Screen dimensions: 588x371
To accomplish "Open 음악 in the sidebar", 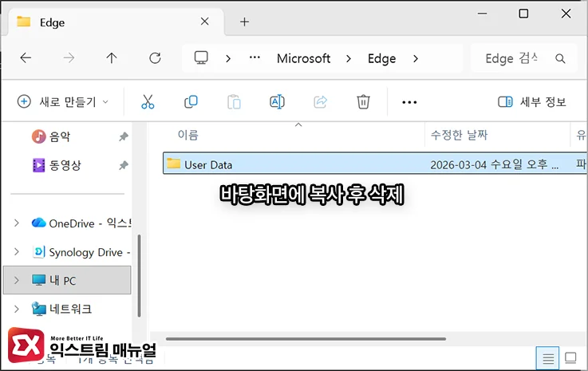I will point(60,136).
